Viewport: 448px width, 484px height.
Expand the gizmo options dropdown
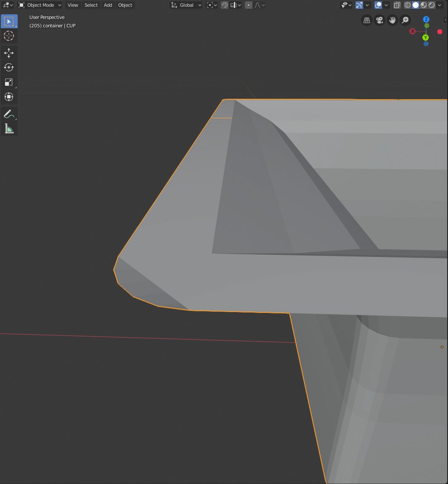(367, 5)
